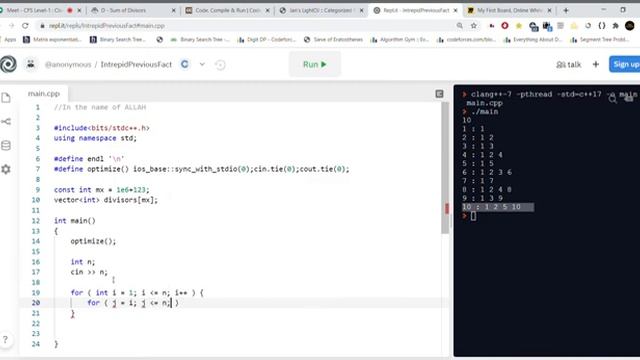This screenshot has width=640, height=360.
Task: Open the anonymous user avatar
Action: pos(31,64)
